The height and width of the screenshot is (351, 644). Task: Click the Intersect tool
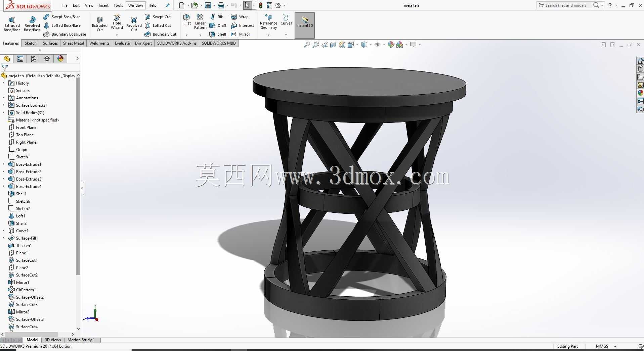point(242,26)
